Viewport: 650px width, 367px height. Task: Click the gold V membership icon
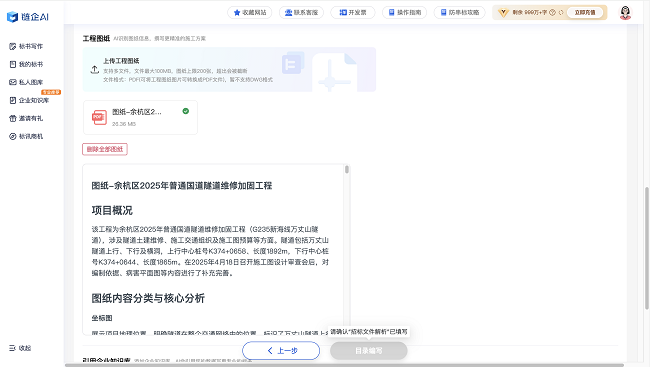coord(503,13)
